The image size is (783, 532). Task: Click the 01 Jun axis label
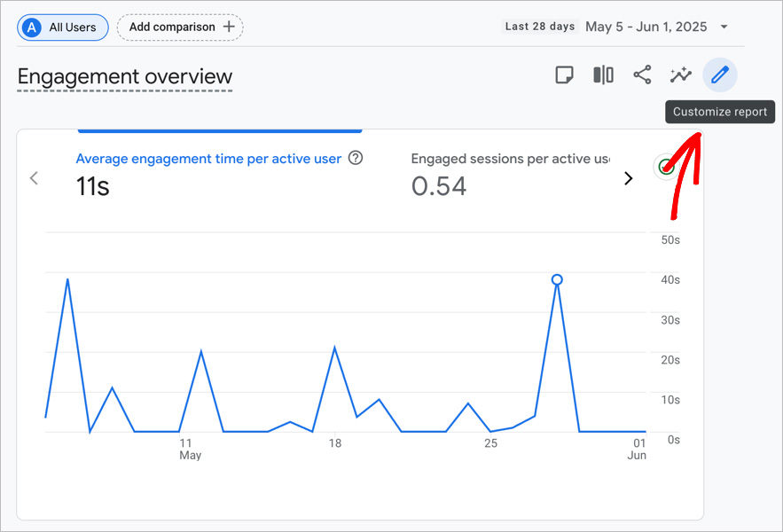coord(637,449)
